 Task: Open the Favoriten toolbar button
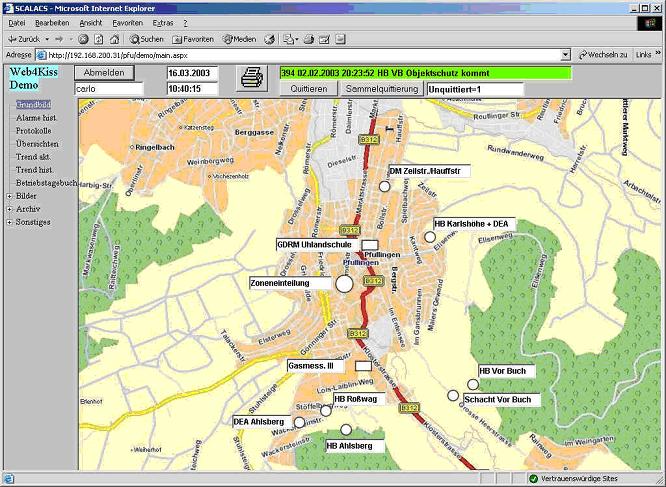coord(193,39)
